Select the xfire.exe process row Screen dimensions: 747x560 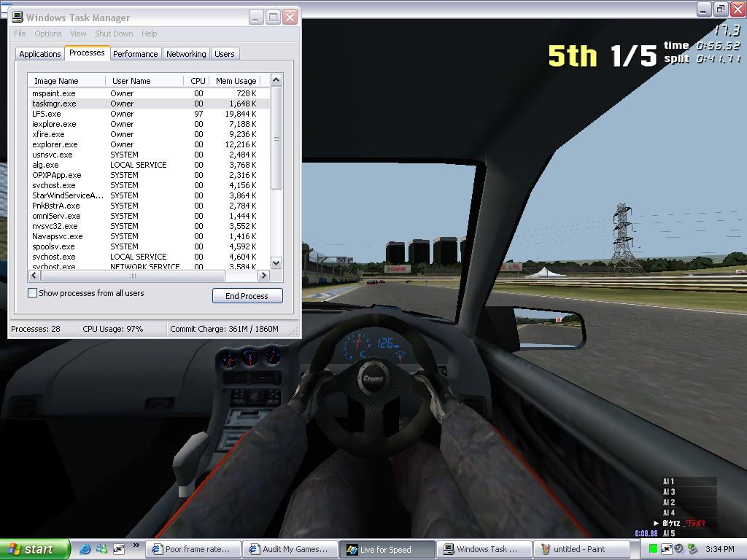149,134
